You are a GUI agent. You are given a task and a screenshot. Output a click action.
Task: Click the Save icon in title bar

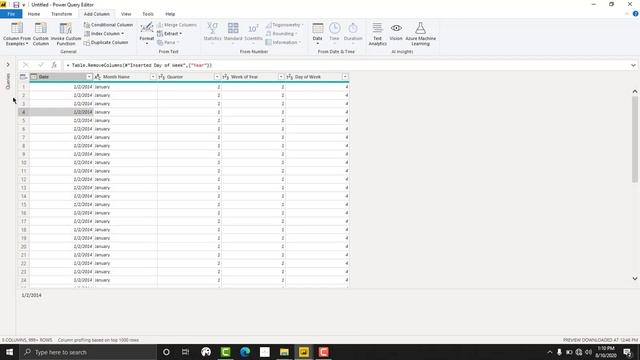pos(16,4)
